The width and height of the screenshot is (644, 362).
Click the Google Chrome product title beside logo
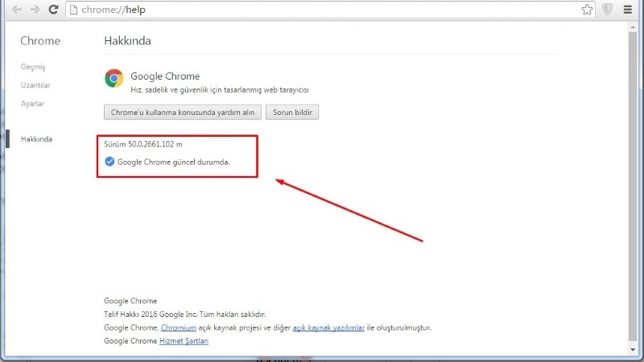(165, 76)
